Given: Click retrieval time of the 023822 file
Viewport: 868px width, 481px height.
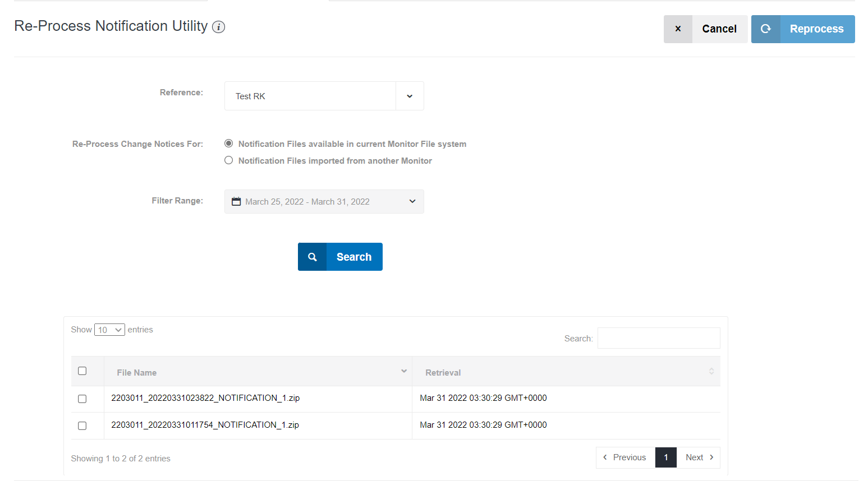Looking at the screenshot, I should [x=483, y=398].
